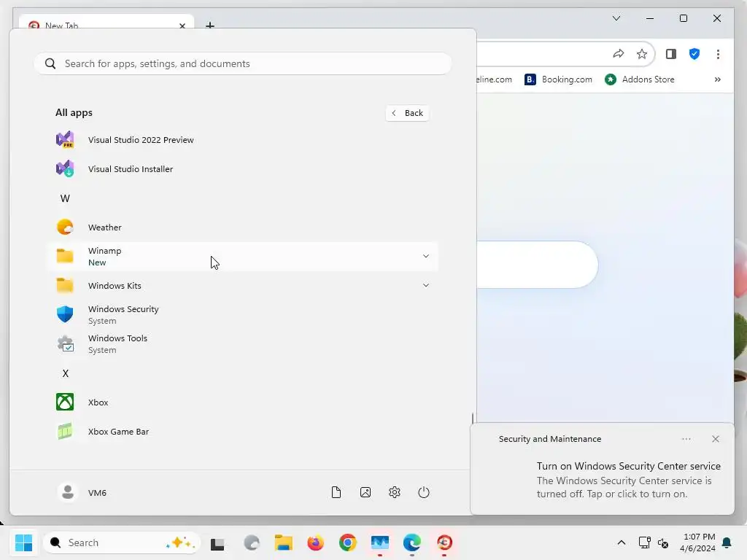The height and width of the screenshot is (560, 747).
Task: Bookmark this page with the star icon
Action: click(642, 54)
